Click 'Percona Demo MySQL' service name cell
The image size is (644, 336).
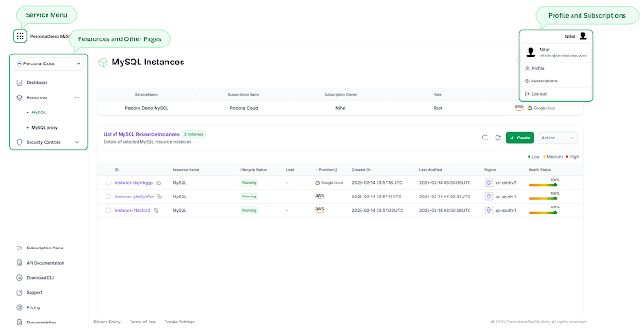[x=147, y=108]
